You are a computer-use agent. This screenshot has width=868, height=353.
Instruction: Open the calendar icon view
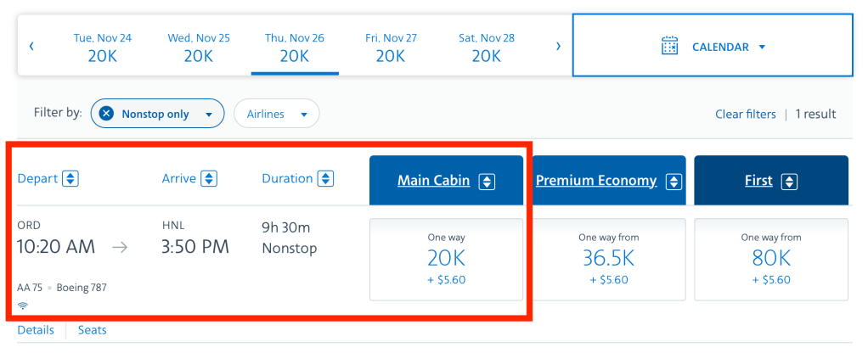pos(670,47)
